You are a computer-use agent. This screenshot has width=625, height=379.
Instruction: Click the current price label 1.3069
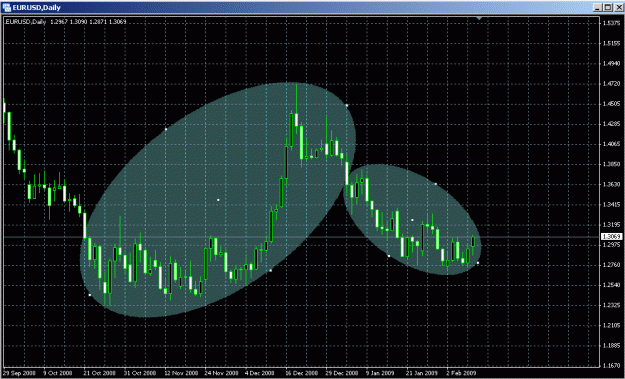click(x=611, y=237)
